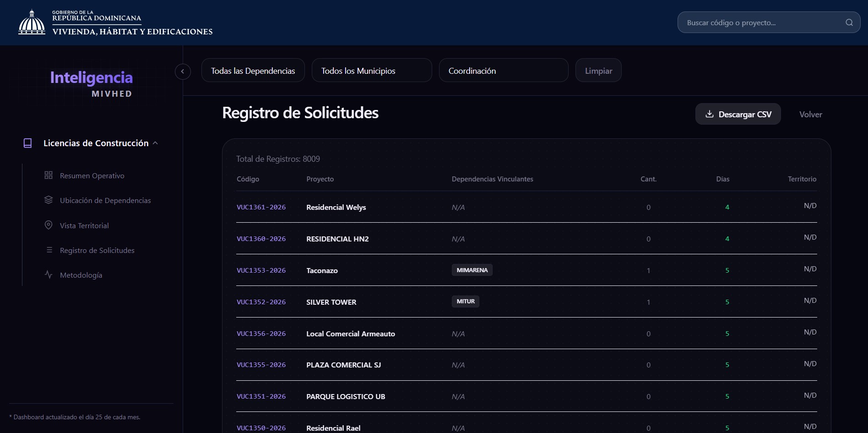This screenshot has width=868, height=433.
Task: Go to Vista Territorial
Action: click(84, 225)
